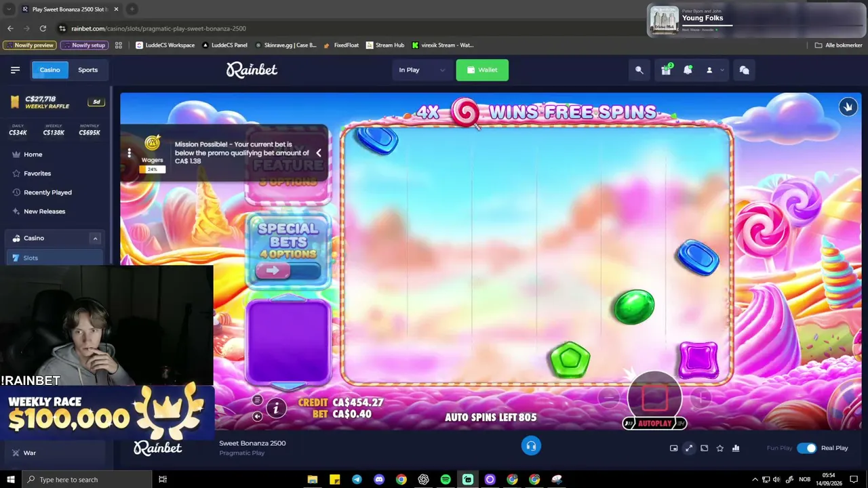Click the Young Folks media overlay thumbnail
This screenshot has width=868, height=488.
(x=665, y=20)
